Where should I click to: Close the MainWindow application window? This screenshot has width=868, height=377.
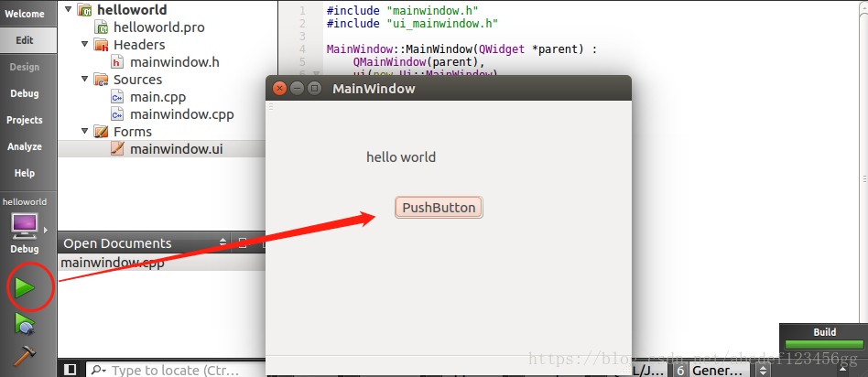tap(279, 88)
